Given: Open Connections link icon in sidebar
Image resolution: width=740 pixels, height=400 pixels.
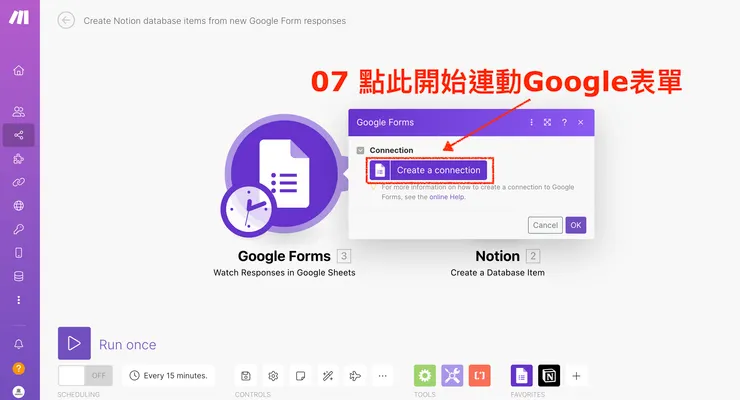Looking at the screenshot, I should [18, 182].
